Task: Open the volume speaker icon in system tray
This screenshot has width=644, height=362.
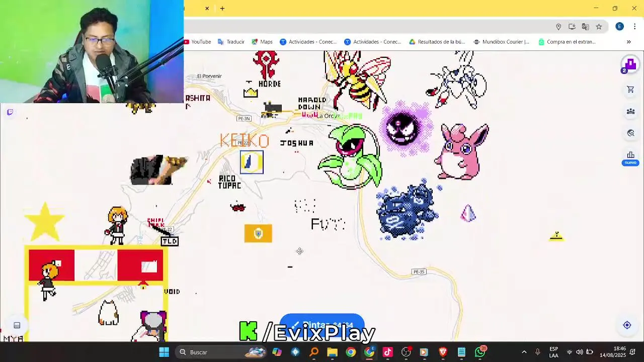Action: tap(580, 352)
